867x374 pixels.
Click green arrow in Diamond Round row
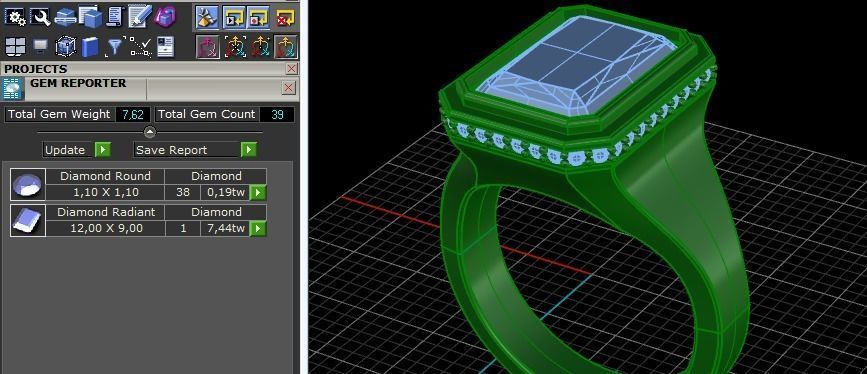pos(258,193)
